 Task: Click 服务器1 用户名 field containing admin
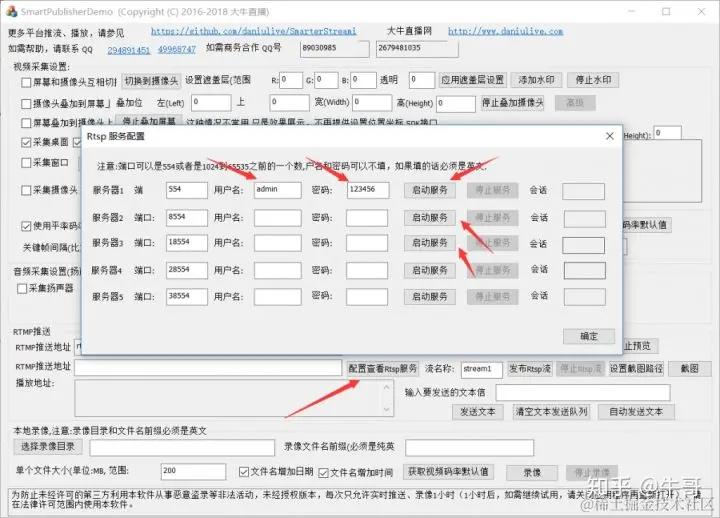click(x=277, y=190)
